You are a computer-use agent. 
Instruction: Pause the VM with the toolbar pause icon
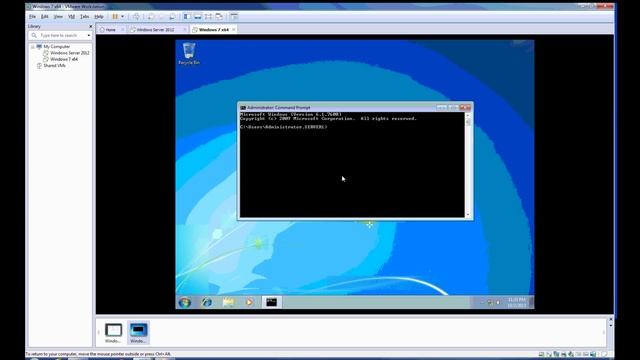pos(115,16)
